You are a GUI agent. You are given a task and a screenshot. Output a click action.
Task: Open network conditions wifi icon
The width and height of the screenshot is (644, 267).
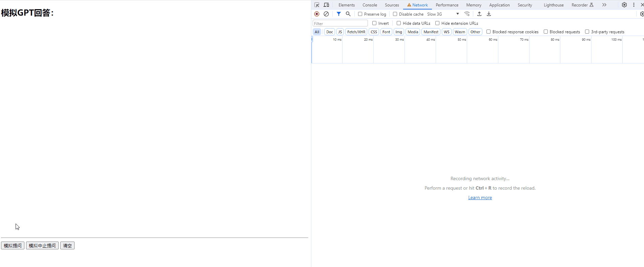pyautogui.click(x=467, y=14)
